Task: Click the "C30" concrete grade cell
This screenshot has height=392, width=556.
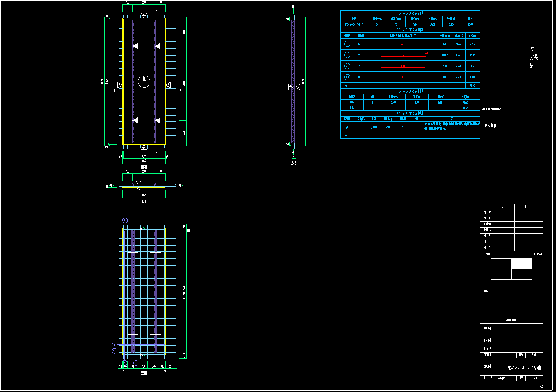Action: point(388,127)
